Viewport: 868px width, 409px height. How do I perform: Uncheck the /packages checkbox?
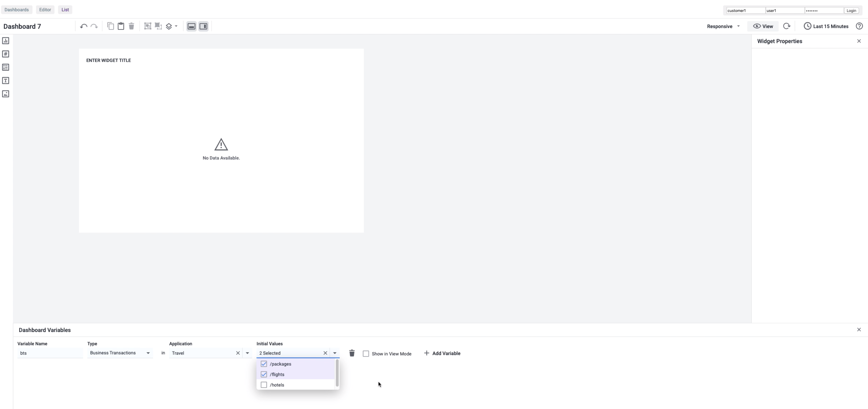coord(264,364)
